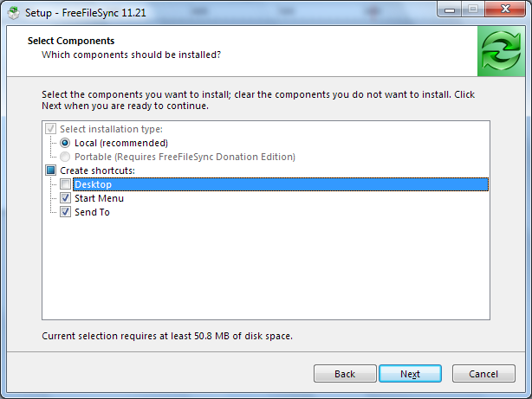Click the FreeFileSync green sync arrows logo
The height and width of the screenshot is (399, 532).
pyautogui.click(x=501, y=51)
